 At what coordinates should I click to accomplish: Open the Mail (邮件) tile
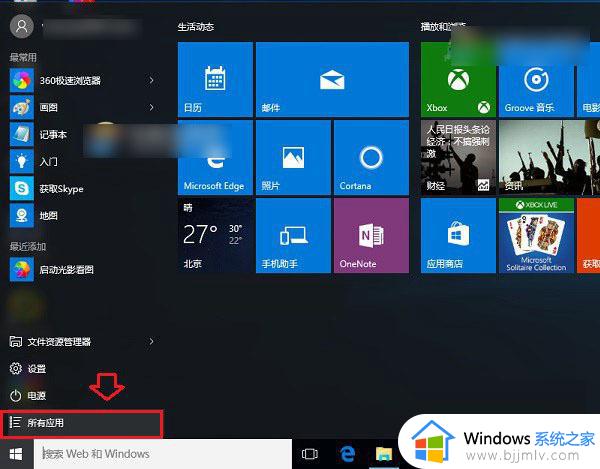332,79
